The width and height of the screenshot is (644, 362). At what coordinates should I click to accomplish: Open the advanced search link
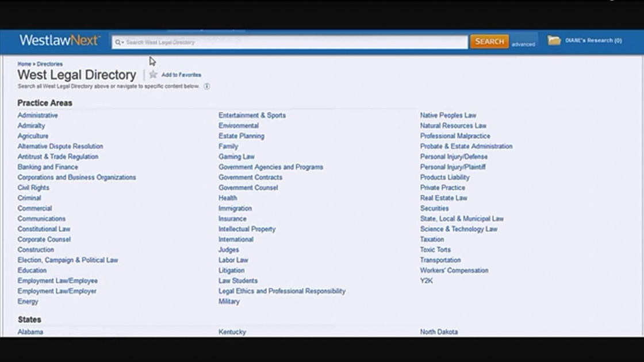pyautogui.click(x=523, y=44)
